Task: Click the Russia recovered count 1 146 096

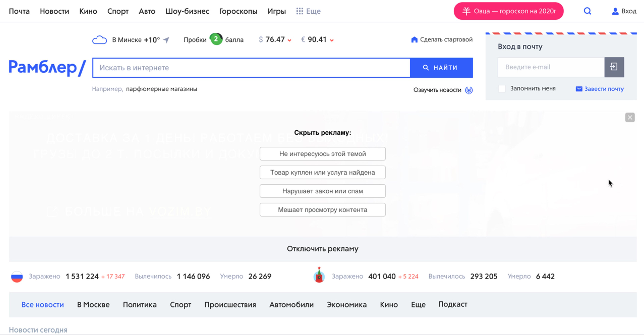Action: (x=194, y=276)
